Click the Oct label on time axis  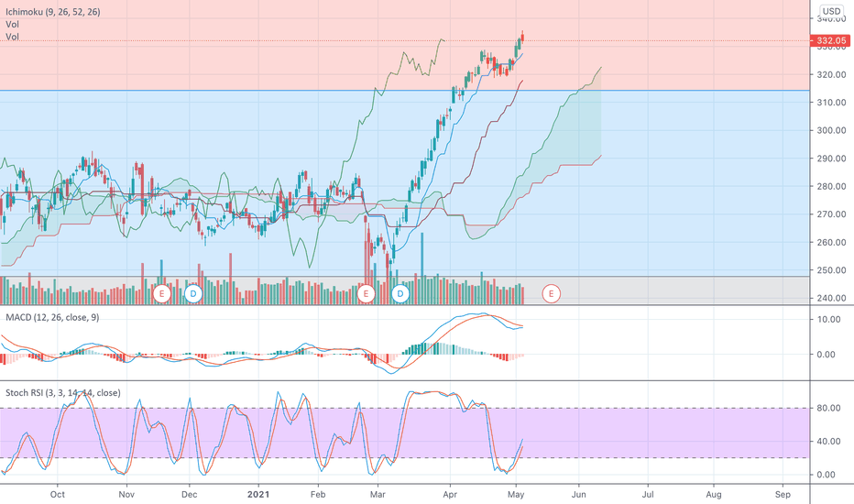57,494
